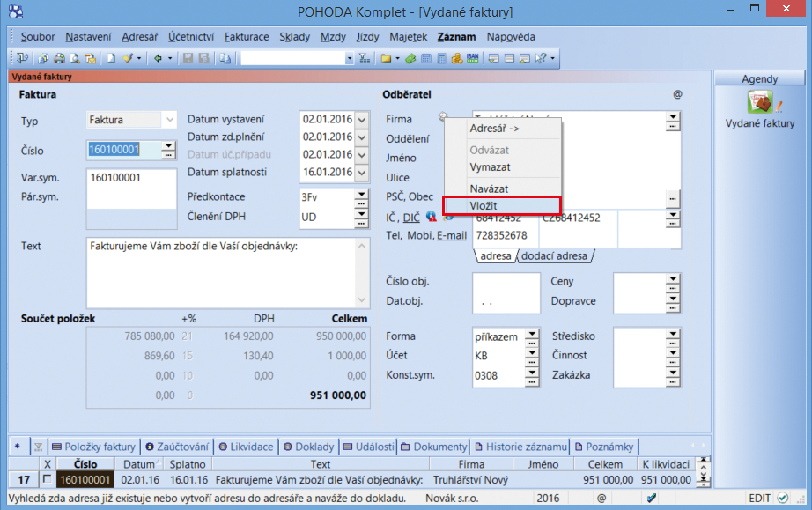Viewport: 812px width, 510px height.
Task: Open the Fakturace menu
Action: [x=247, y=37]
